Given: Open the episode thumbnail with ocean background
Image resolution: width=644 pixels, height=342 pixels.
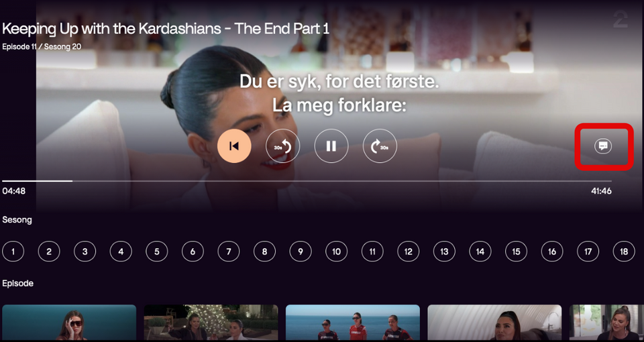Looking at the screenshot, I should click(353, 323).
